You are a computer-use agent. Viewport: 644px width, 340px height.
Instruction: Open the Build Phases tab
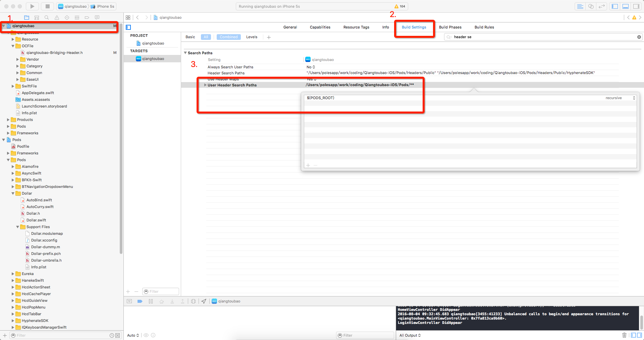point(450,27)
